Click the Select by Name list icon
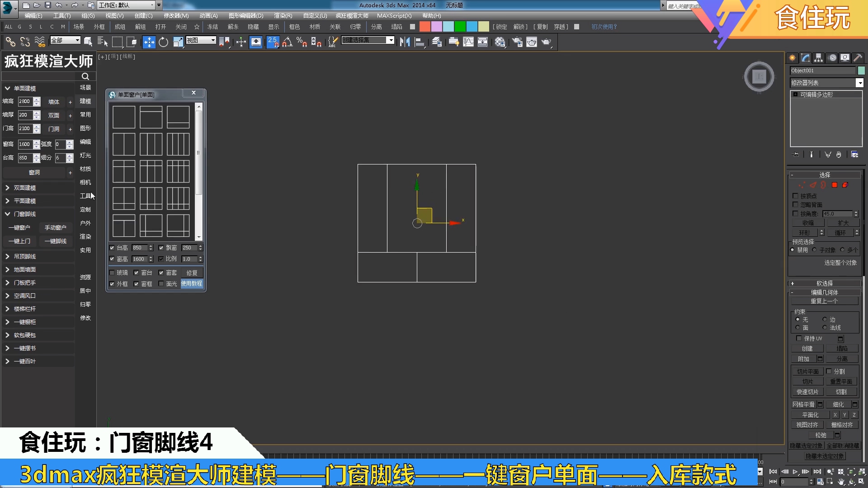868x488 pixels. (103, 42)
